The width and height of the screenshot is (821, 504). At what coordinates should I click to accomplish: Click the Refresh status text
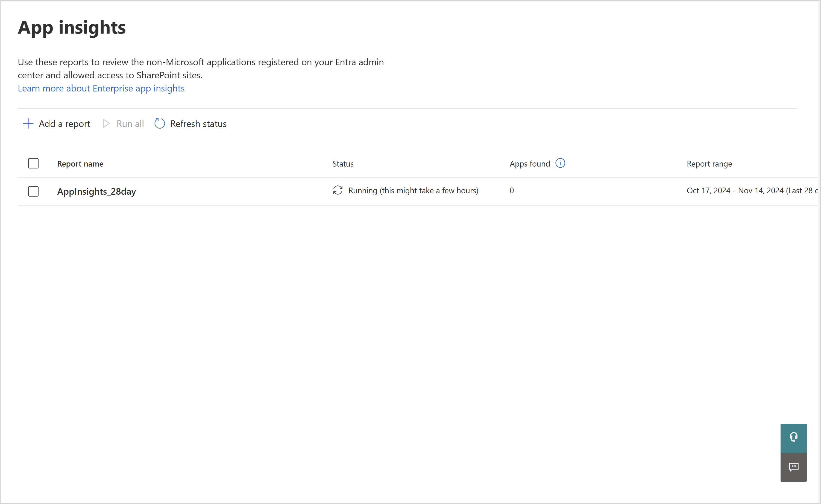pyautogui.click(x=198, y=124)
